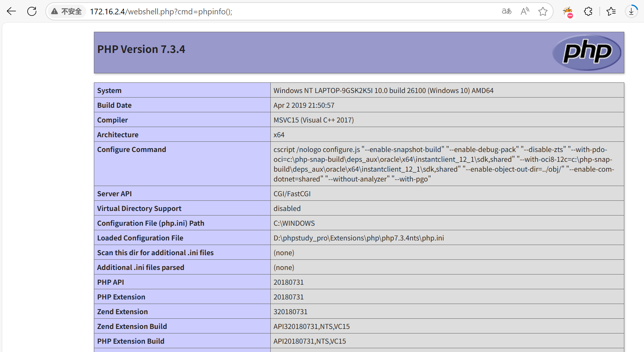This screenshot has width=644, height=352.
Task: Click 20180731 in the PHP Extension row
Action: tap(289, 297)
